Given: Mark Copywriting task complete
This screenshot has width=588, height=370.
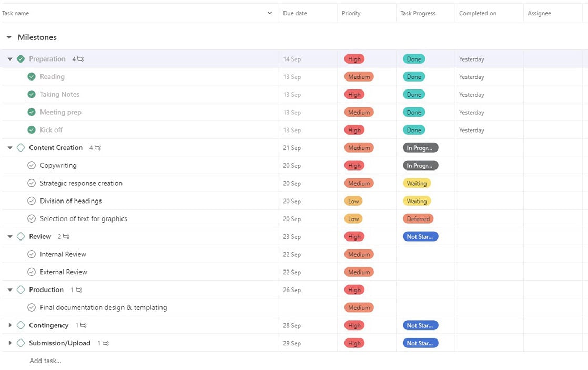Looking at the screenshot, I should (32, 165).
